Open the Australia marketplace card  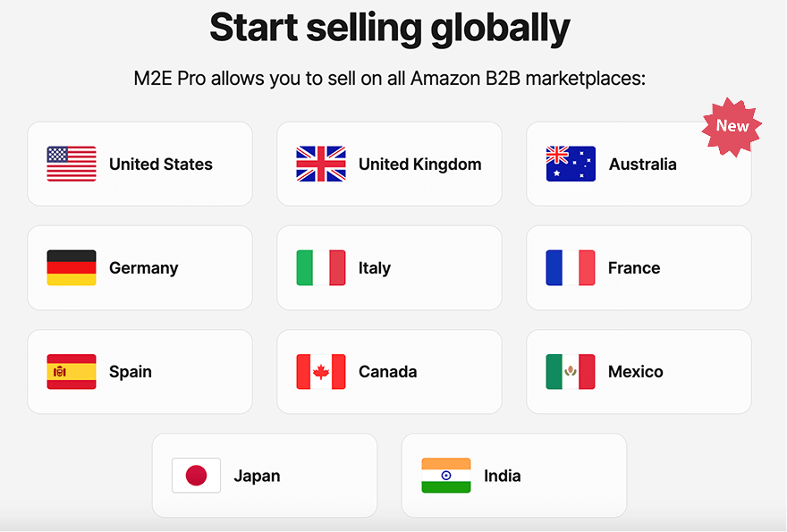point(639,165)
